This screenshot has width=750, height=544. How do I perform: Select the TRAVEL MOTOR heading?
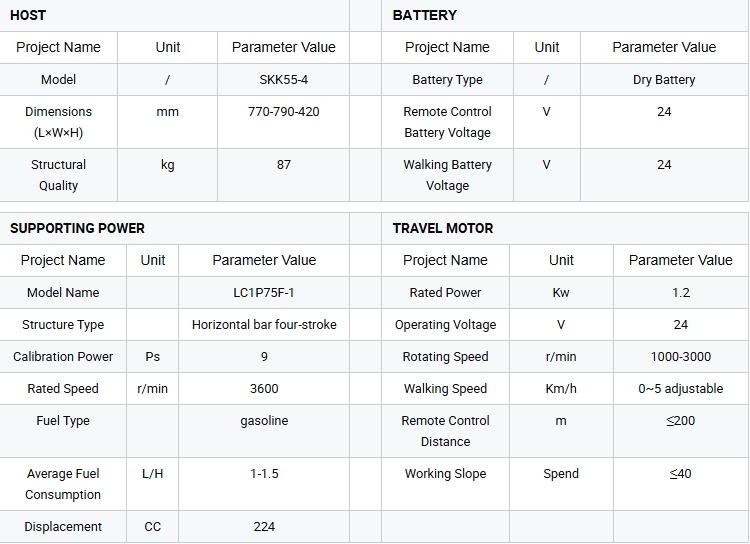coord(442,228)
